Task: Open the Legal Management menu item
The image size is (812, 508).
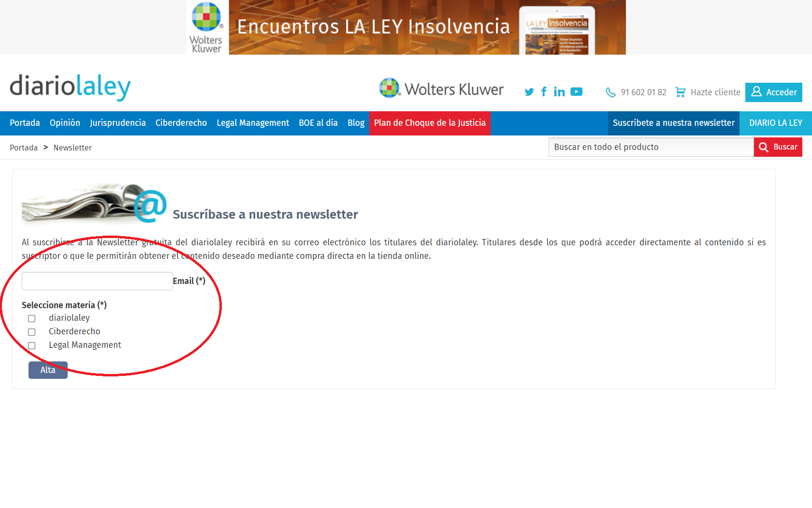Action: [x=253, y=123]
